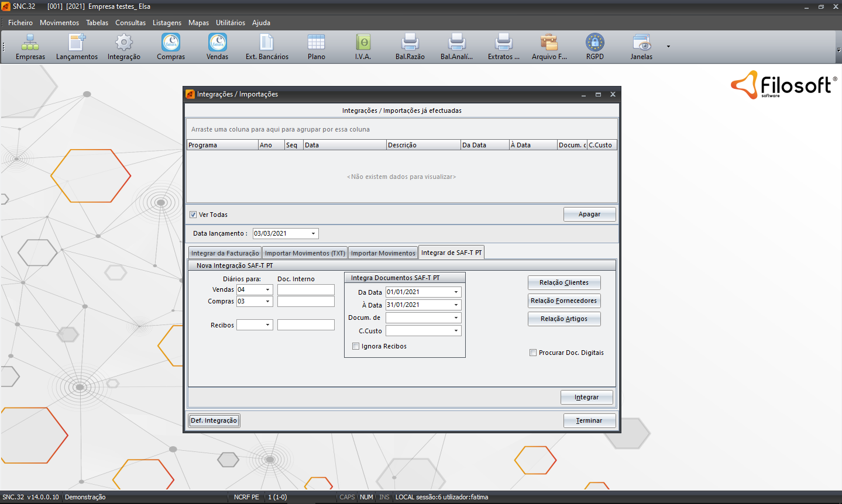Switch to the Integrar da Facturação tab

click(x=225, y=253)
